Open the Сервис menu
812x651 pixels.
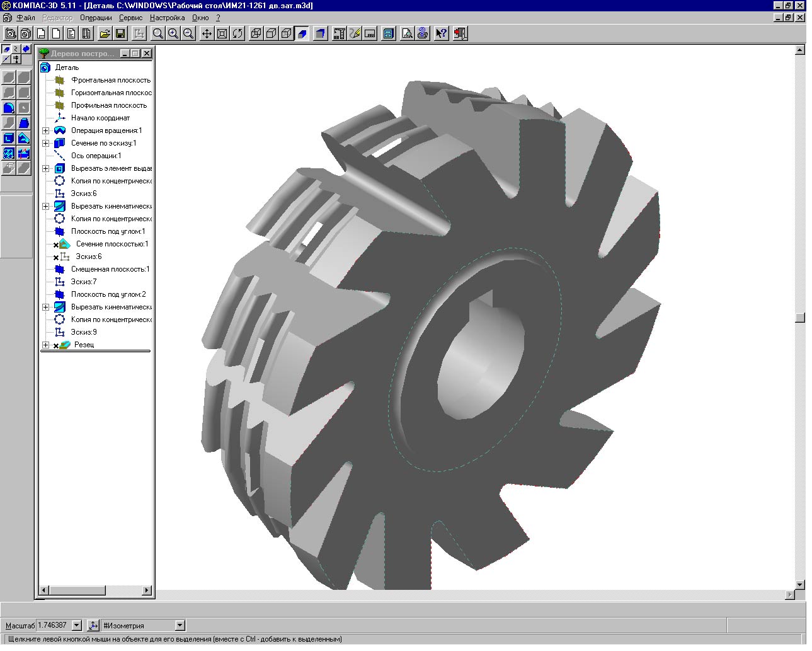coord(131,18)
